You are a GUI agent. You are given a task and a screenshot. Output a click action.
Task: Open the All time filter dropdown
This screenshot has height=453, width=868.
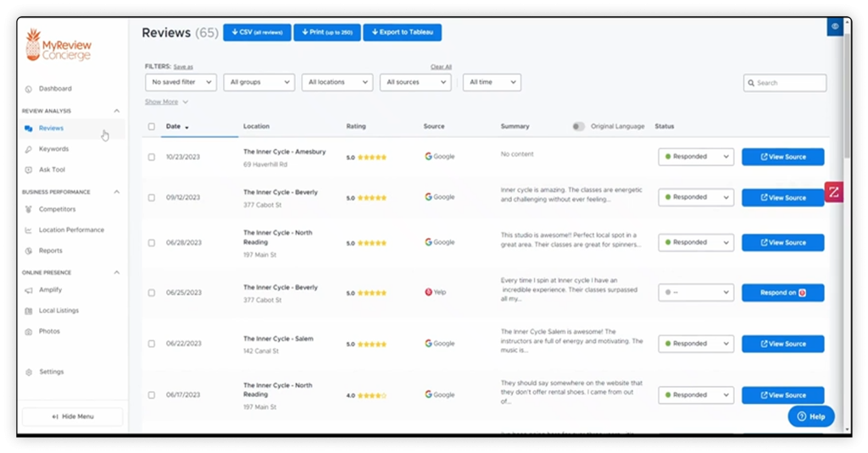pyautogui.click(x=492, y=82)
